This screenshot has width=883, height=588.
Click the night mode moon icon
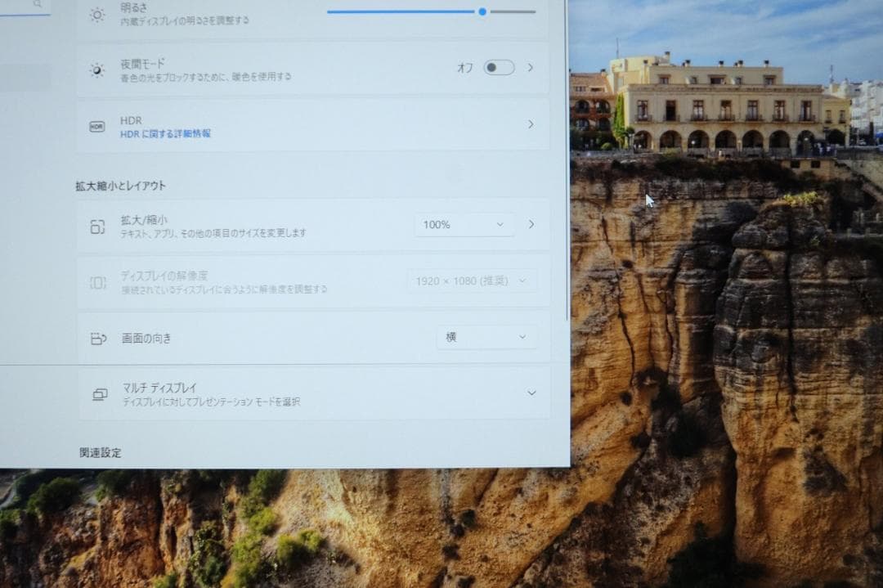98,68
